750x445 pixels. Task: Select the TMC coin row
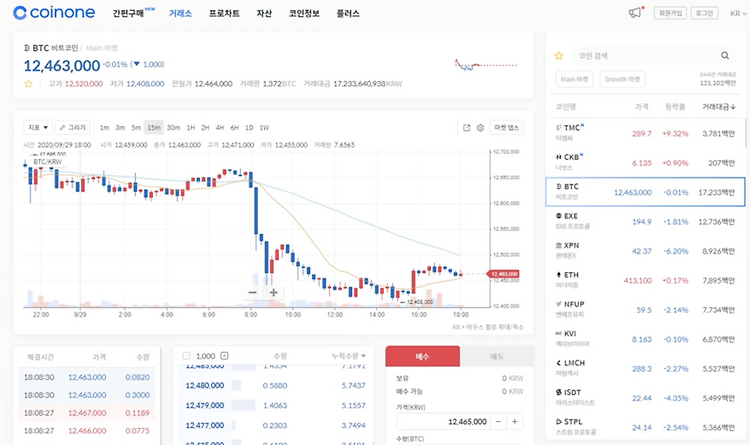click(x=645, y=133)
